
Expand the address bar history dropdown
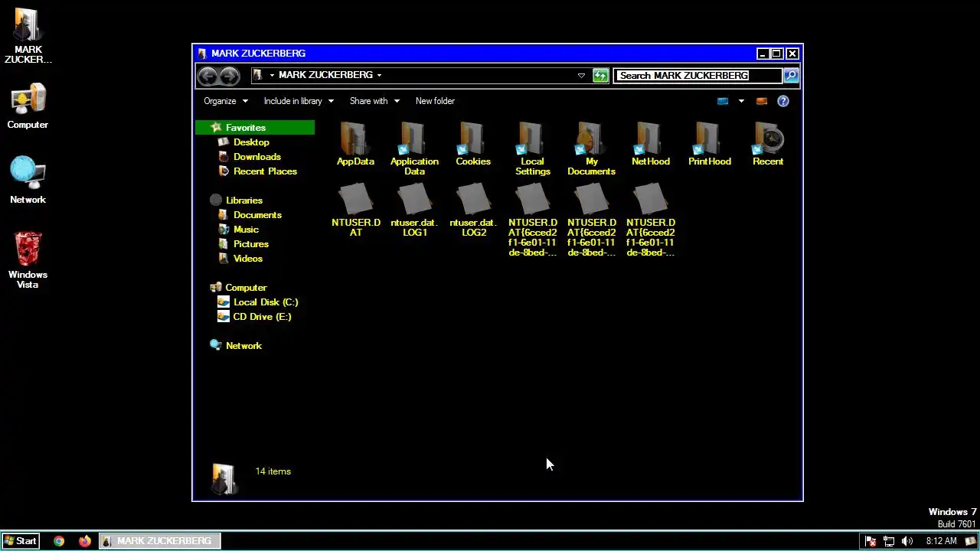[x=581, y=75]
